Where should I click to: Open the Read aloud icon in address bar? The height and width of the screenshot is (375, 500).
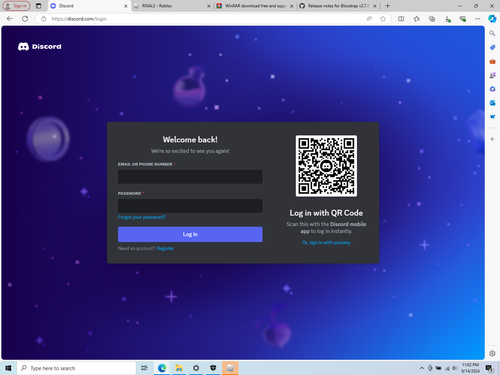point(369,19)
